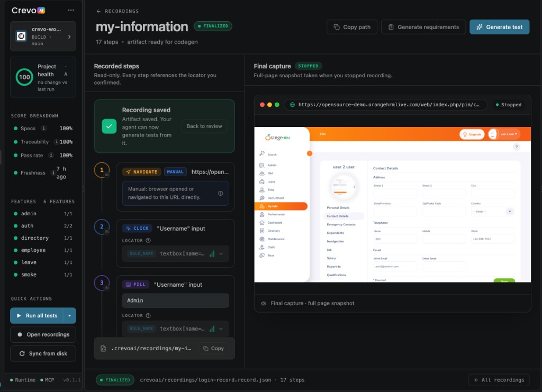542x392 pixels.
Task: Click the globe icon in capture URL bar
Action: (x=292, y=105)
